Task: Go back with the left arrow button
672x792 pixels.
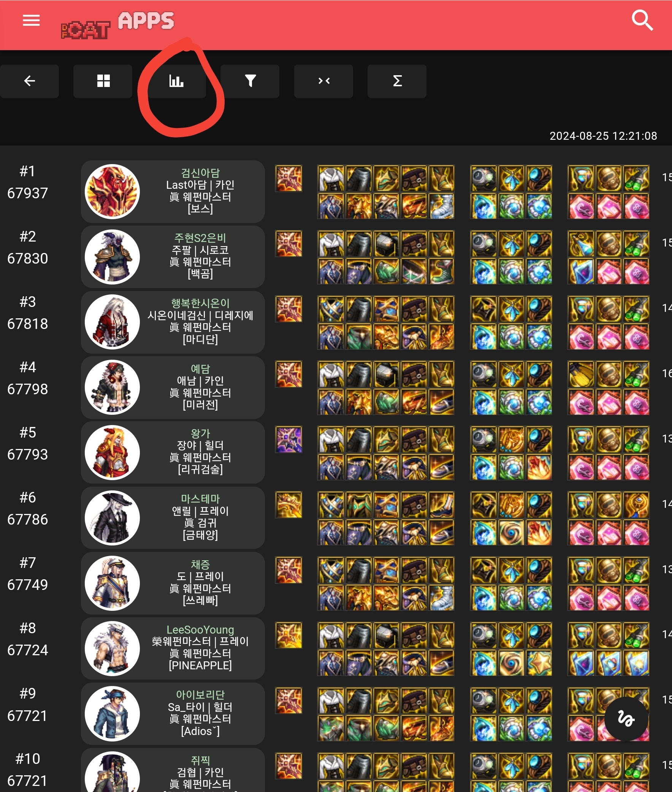Action: click(x=29, y=81)
